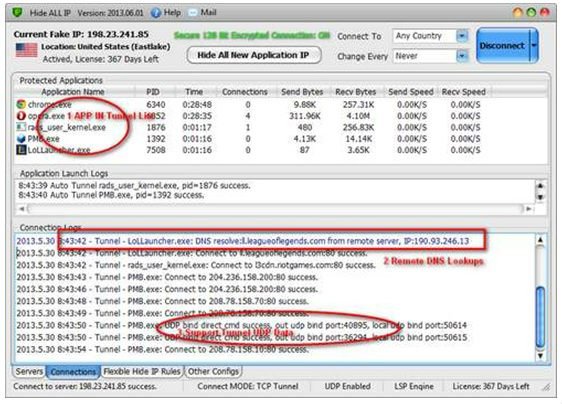Open the Disconnect button dropdown arrow
This screenshot has height=404, width=562.
pyautogui.click(x=534, y=46)
